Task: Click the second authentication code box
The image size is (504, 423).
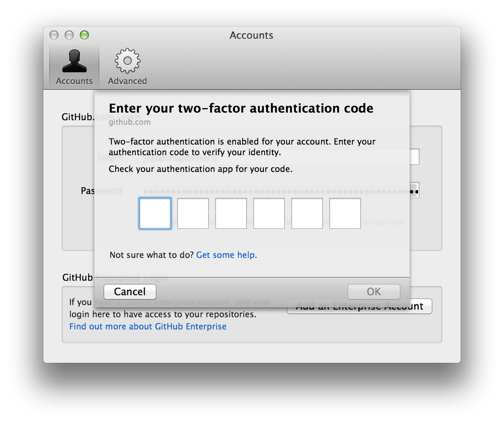Action: 193,213
